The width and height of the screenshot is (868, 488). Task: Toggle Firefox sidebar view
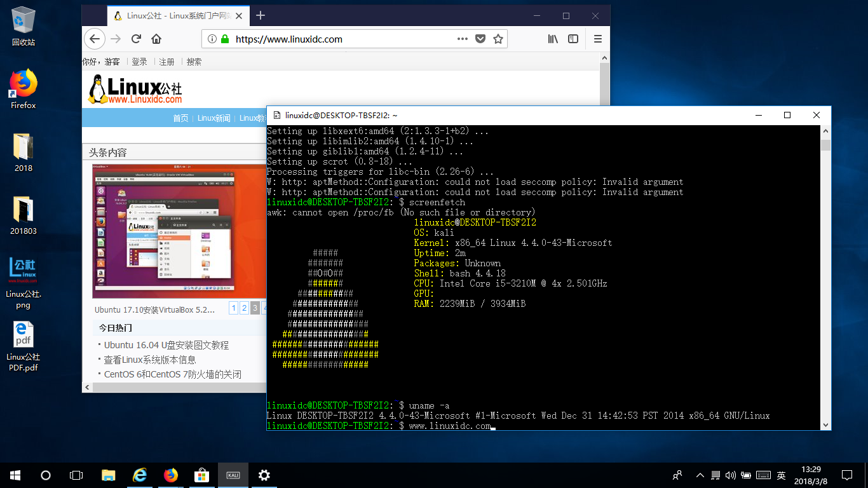point(573,39)
